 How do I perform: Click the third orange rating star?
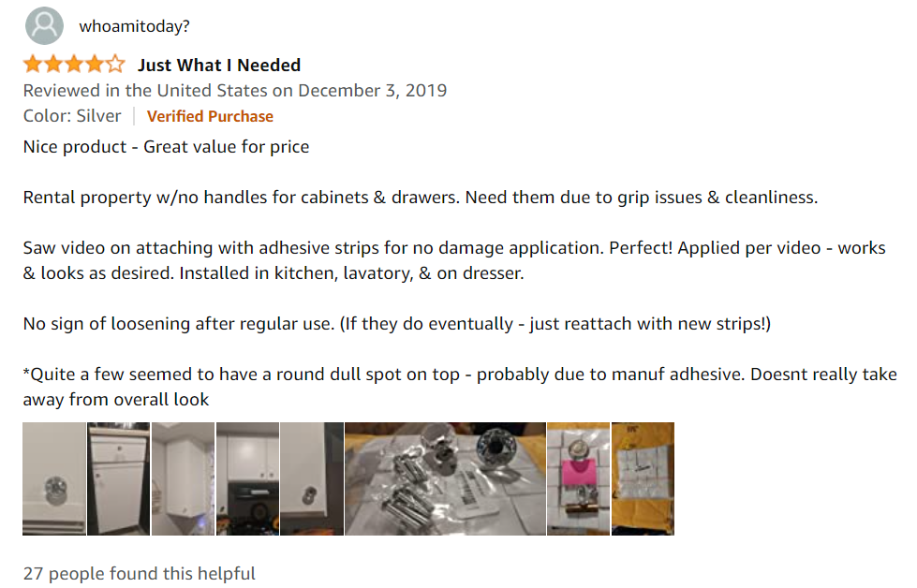pos(74,65)
